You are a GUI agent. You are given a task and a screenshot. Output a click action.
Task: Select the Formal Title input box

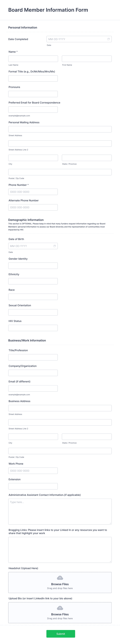tap(33, 78)
